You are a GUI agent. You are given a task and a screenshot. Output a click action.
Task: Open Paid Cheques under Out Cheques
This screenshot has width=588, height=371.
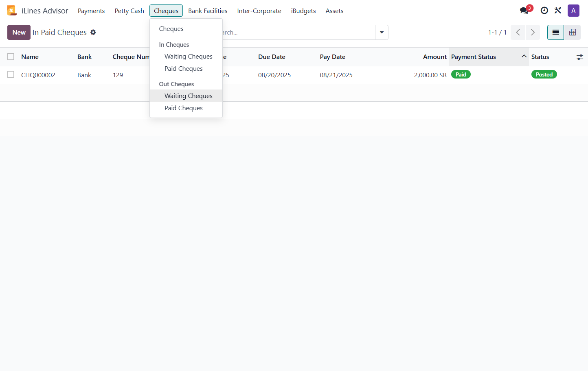[x=186, y=108]
